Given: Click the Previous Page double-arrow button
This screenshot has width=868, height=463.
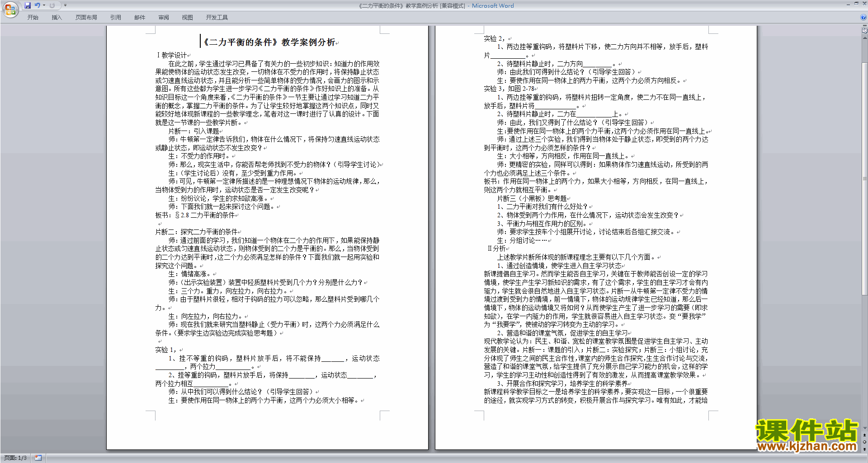Looking at the screenshot, I should [865, 435].
